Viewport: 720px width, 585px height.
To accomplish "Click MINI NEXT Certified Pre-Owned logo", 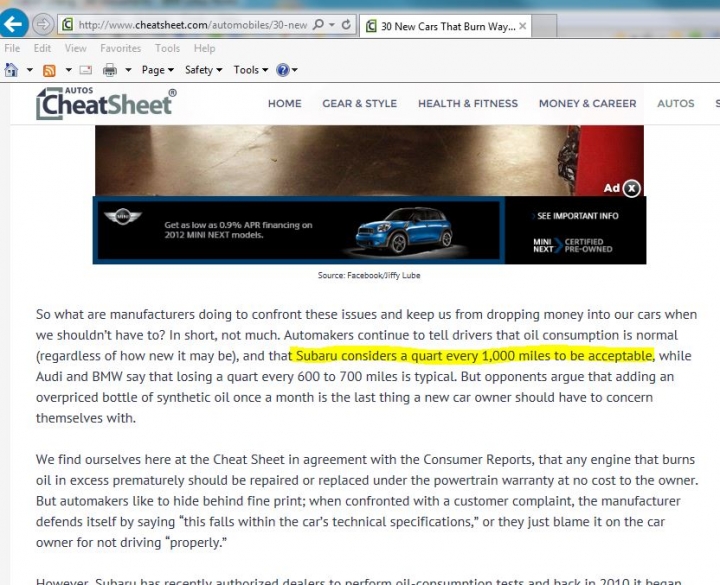I will (573, 245).
